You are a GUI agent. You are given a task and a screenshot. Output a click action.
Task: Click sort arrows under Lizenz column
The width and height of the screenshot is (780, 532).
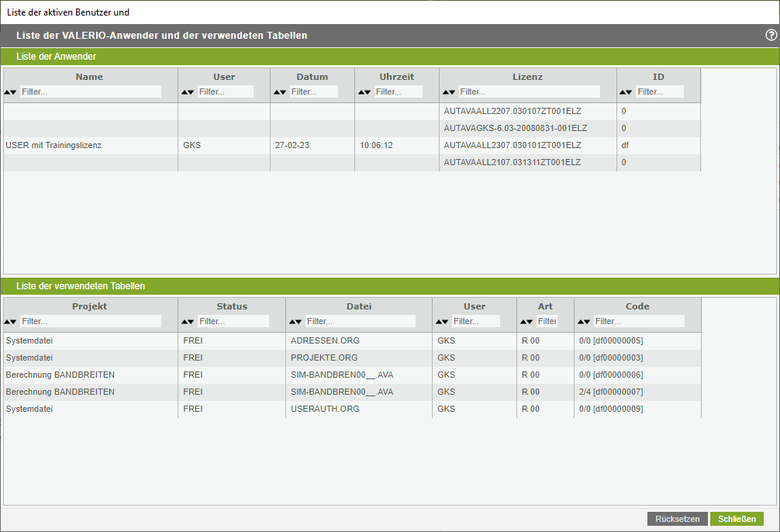[450, 92]
